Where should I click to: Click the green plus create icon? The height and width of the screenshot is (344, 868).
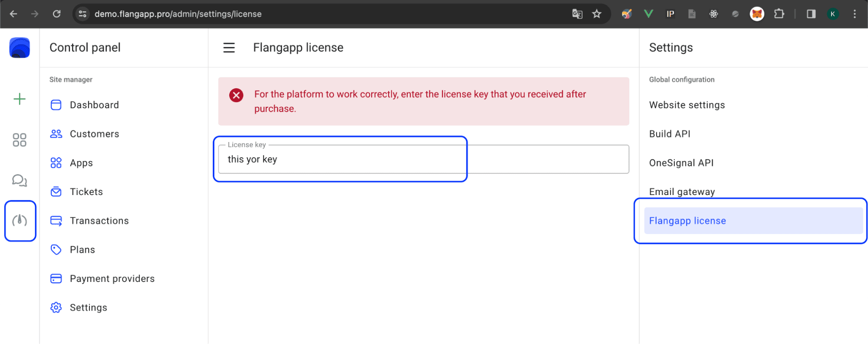(x=20, y=99)
